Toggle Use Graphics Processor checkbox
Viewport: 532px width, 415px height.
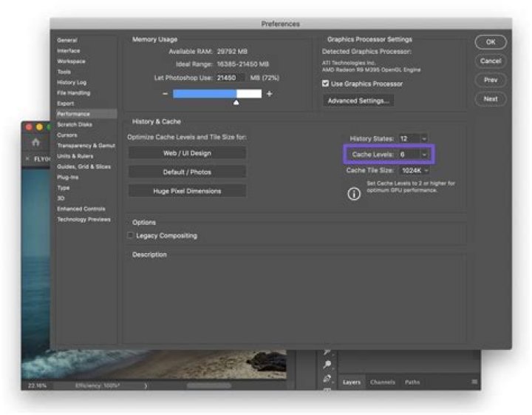tap(325, 83)
